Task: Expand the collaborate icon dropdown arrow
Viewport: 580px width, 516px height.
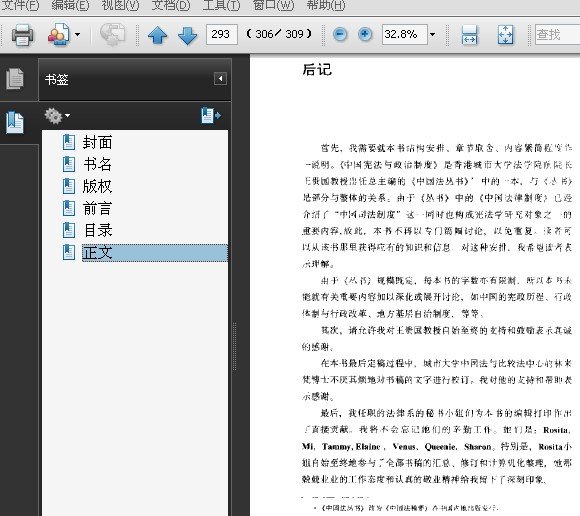Action: [77, 35]
